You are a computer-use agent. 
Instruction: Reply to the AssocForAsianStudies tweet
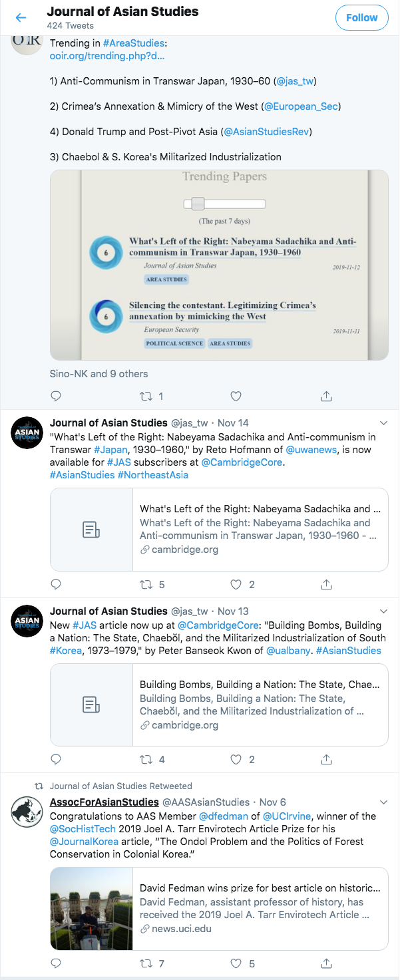click(x=56, y=963)
